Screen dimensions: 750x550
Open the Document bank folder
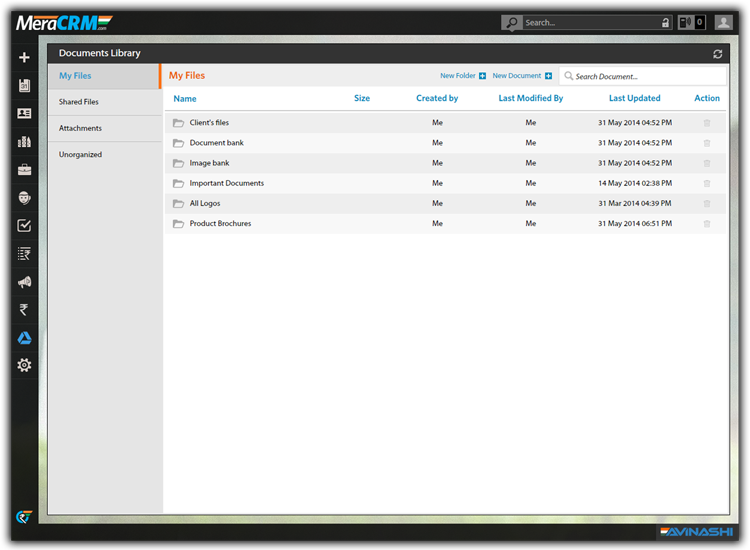[217, 143]
